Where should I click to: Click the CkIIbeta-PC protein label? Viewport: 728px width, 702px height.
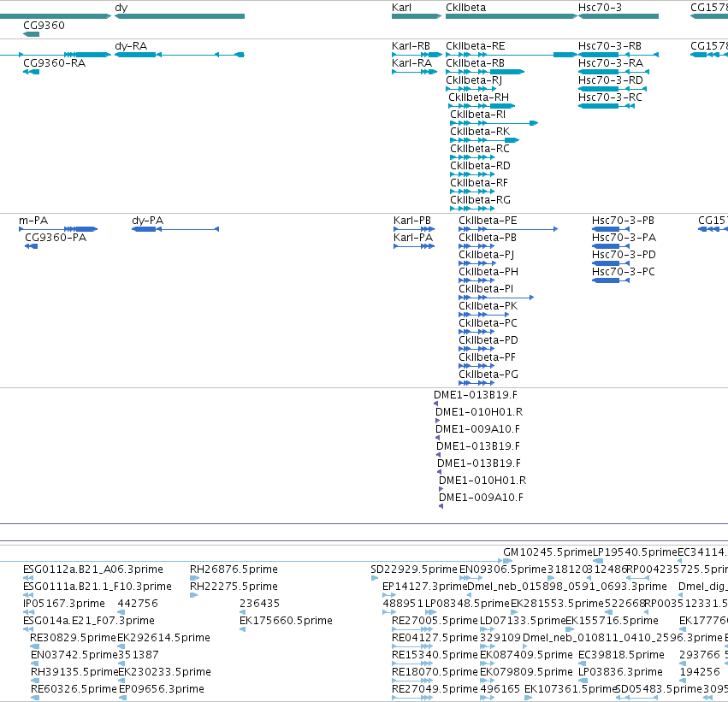coord(488,323)
